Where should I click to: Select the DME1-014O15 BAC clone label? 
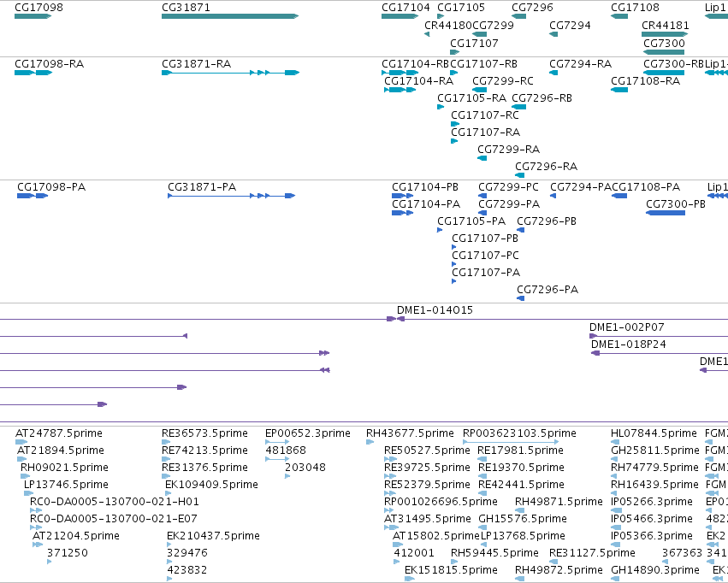435,309
